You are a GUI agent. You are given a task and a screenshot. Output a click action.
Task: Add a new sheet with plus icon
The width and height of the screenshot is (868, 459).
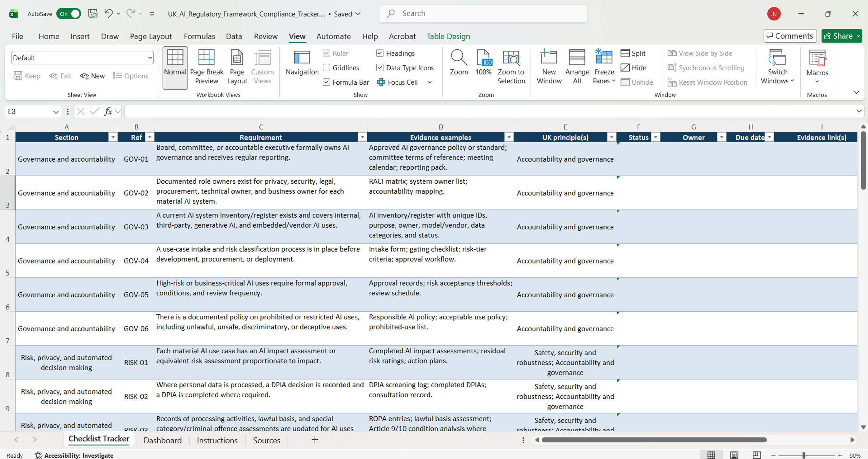tap(315, 440)
